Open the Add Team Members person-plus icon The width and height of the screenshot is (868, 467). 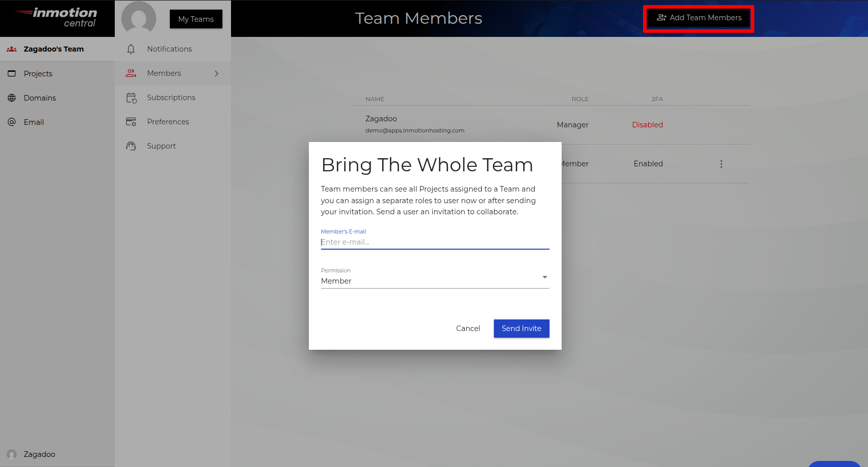click(x=661, y=17)
